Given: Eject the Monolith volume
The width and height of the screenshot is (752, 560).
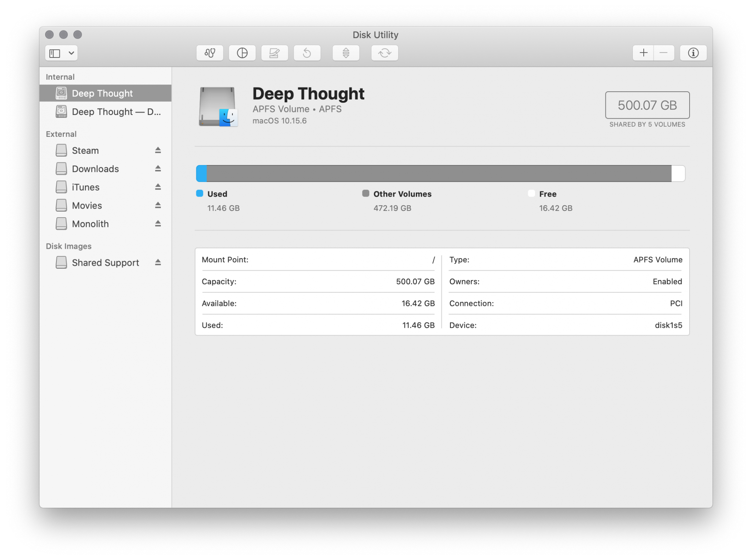Looking at the screenshot, I should pyautogui.click(x=158, y=224).
